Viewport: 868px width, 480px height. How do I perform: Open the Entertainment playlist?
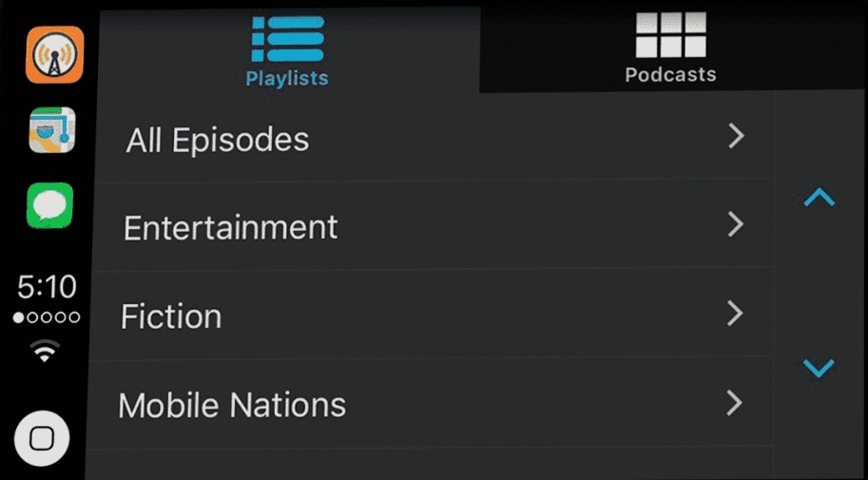coord(433,225)
